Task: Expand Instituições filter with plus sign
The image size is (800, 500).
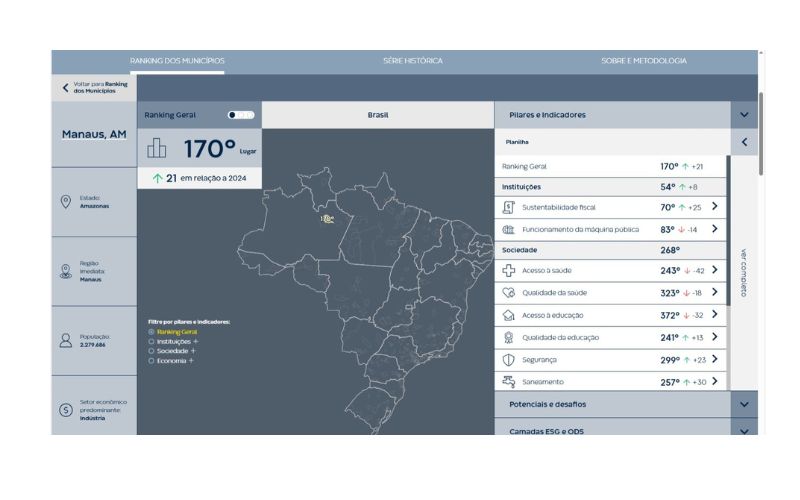Action: click(x=195, y=341)
